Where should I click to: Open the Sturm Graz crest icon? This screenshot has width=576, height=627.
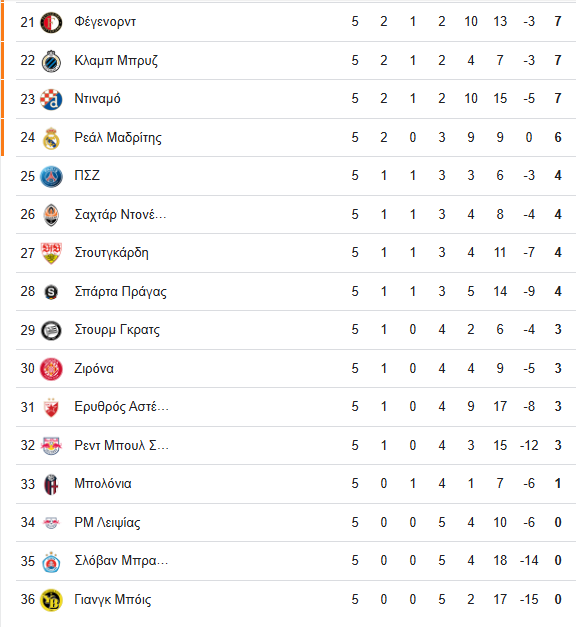(51, 330)
